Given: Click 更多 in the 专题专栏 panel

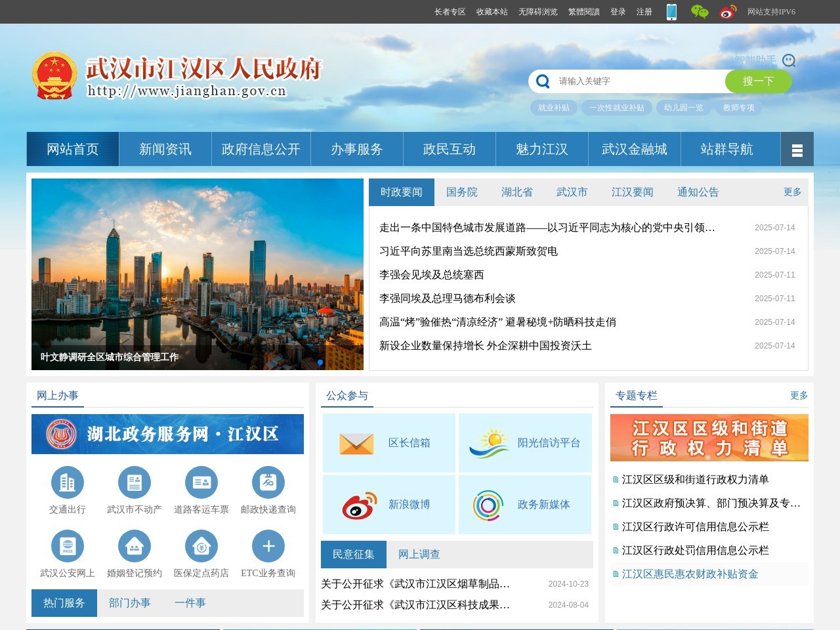Looking at the screenshot, I should click(x=799, y=396).
